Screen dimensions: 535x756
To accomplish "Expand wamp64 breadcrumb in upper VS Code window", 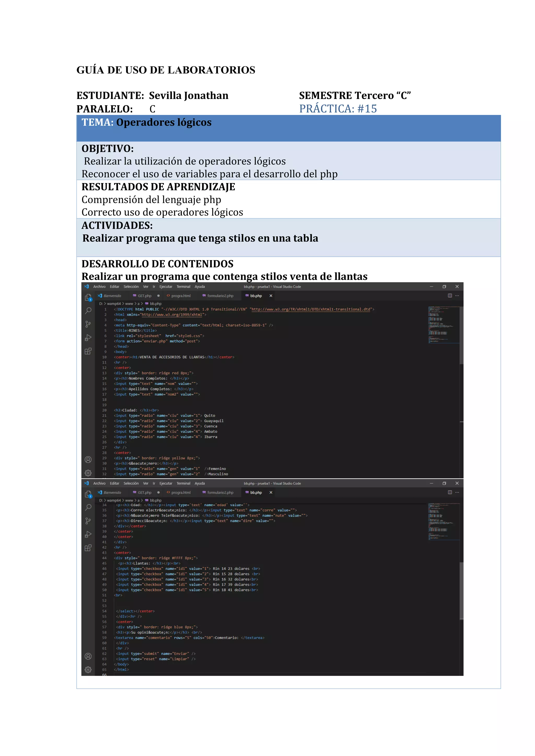I will 114,304.
